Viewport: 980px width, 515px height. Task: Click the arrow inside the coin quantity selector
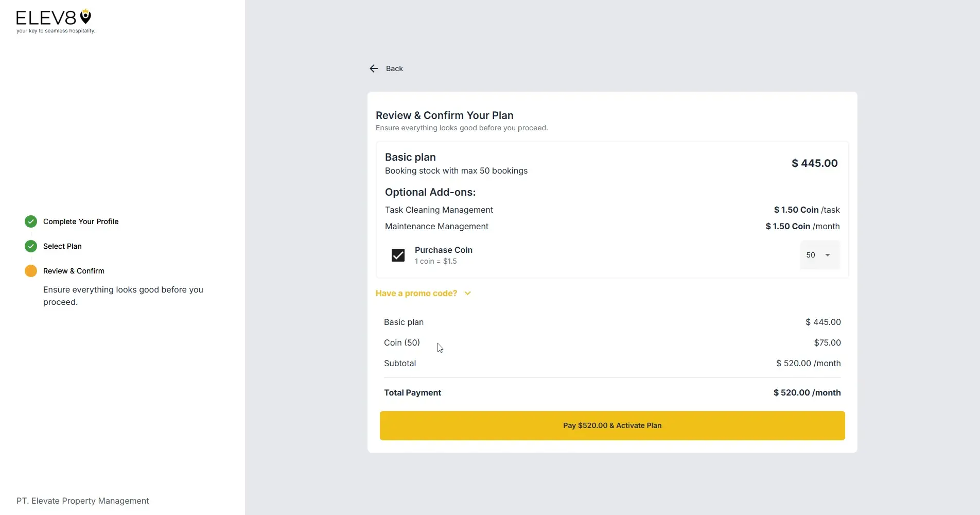pos(827,254)
